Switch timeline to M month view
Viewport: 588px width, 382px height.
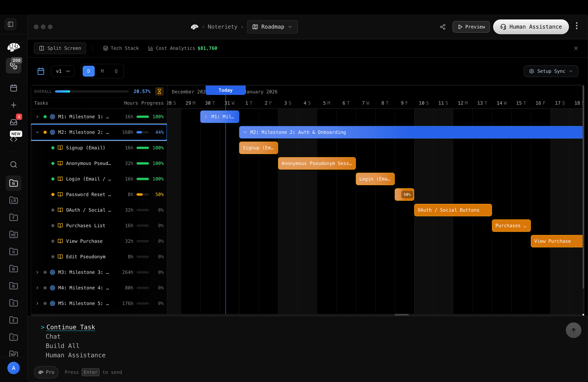coord(102,71)
